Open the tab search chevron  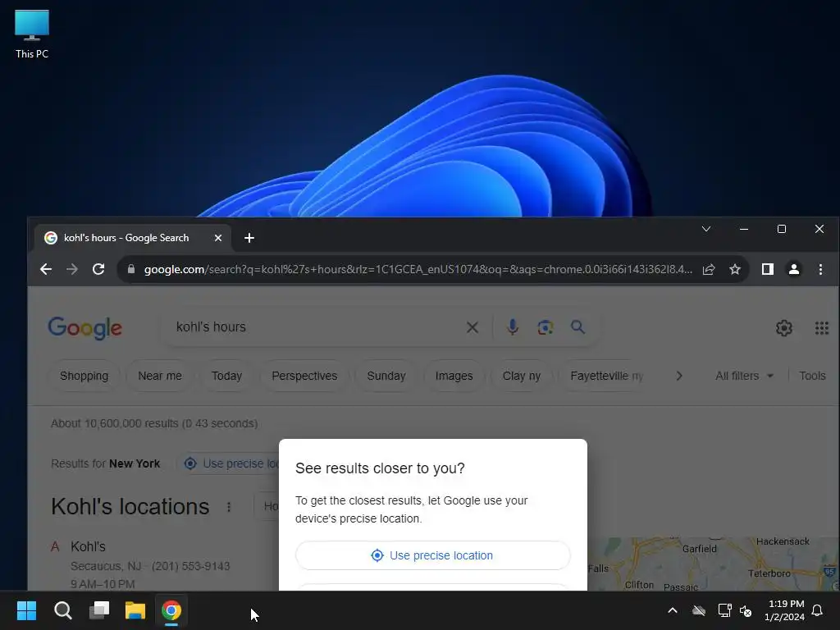[x=706, y=229]
